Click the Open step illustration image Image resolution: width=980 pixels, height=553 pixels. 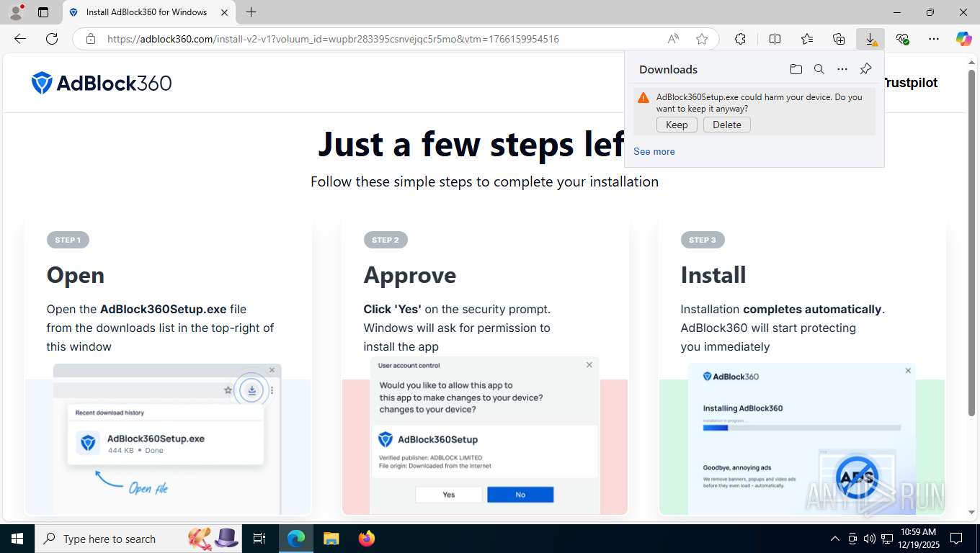coord(168,439)
